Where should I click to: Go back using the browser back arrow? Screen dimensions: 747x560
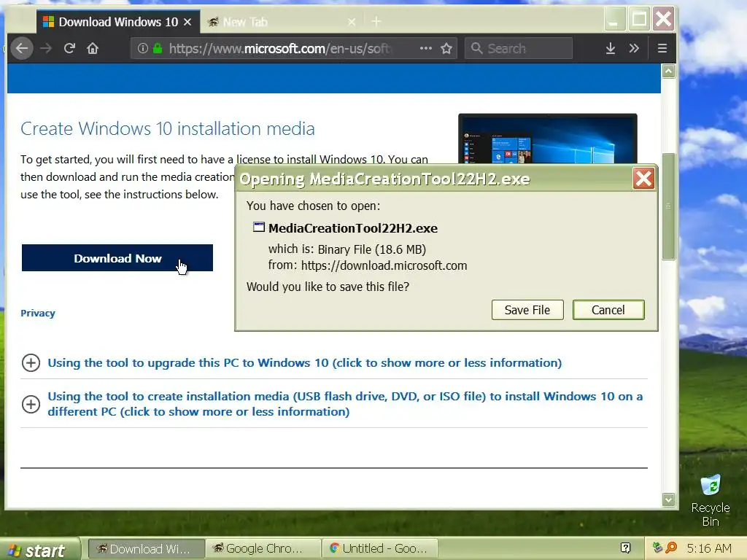[21, 48]
